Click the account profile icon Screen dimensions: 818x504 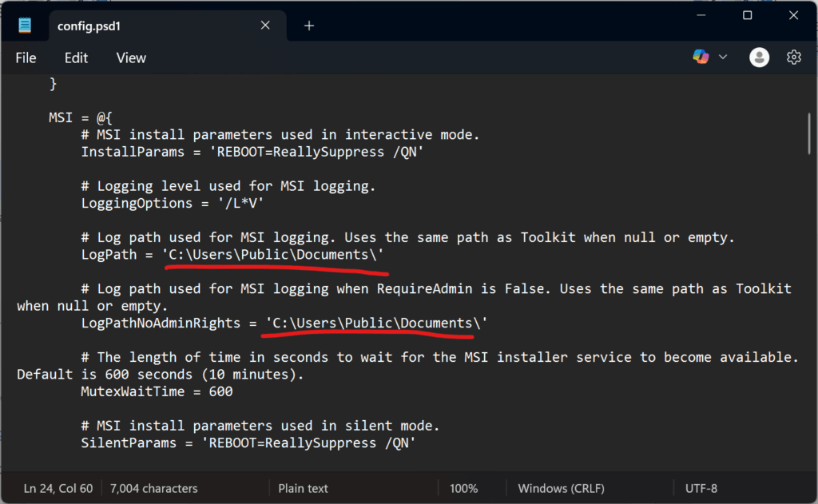pyautogui.click(x=758, y=57)
